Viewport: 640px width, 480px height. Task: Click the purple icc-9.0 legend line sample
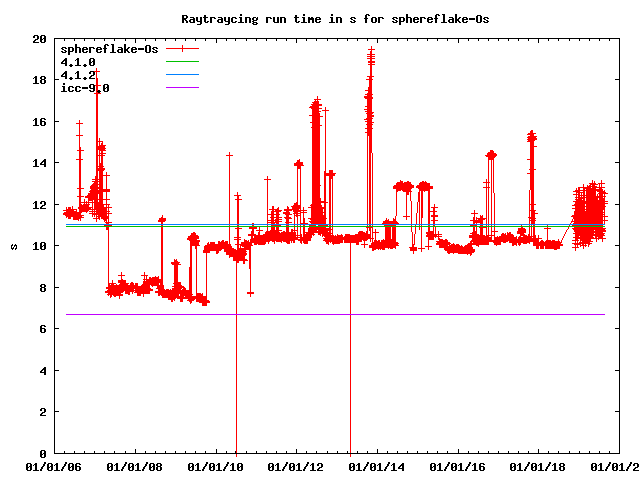click(x=183, y=88)
